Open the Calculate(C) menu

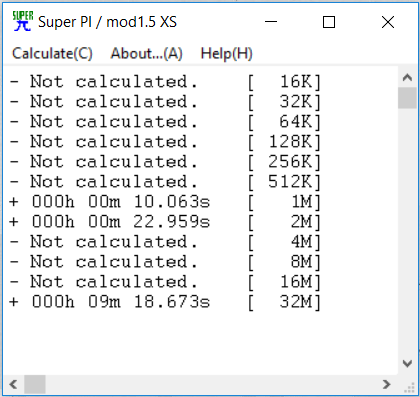pyautogui.click(x=52, y=53)
